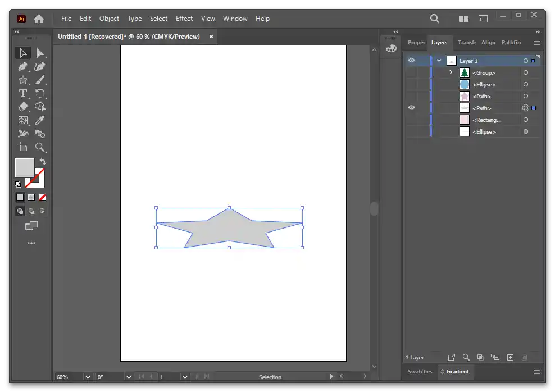Click Create New Layer icon
The height and width of the screenshot is (392, 555).
(x=510, y=357)
